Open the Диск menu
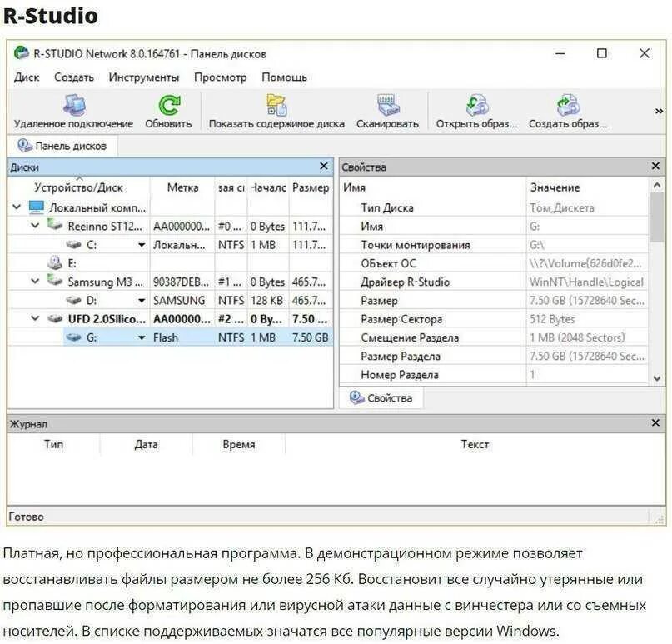672x644 pixels. (27, 77)
